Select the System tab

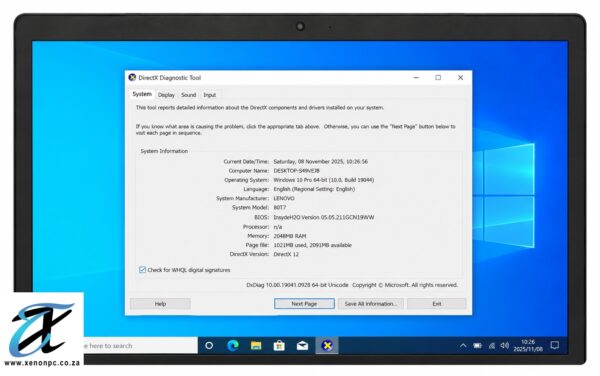point(142,94)
